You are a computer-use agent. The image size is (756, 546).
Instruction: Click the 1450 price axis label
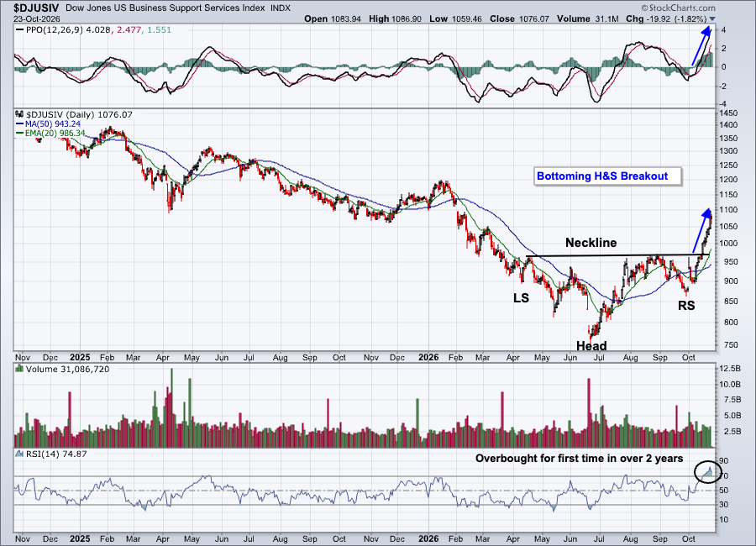click(x=728, y=113)
